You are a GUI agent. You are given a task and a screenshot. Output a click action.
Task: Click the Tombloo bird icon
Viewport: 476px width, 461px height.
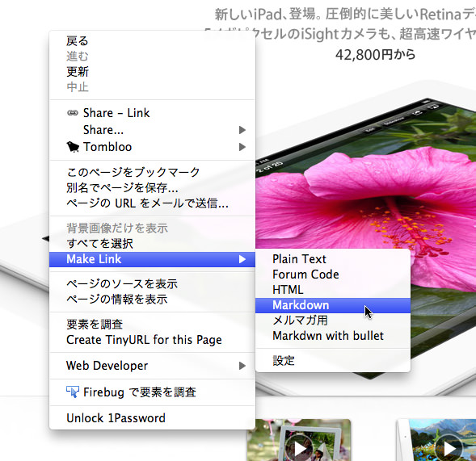pyautogui.click(x=73, y=147)
